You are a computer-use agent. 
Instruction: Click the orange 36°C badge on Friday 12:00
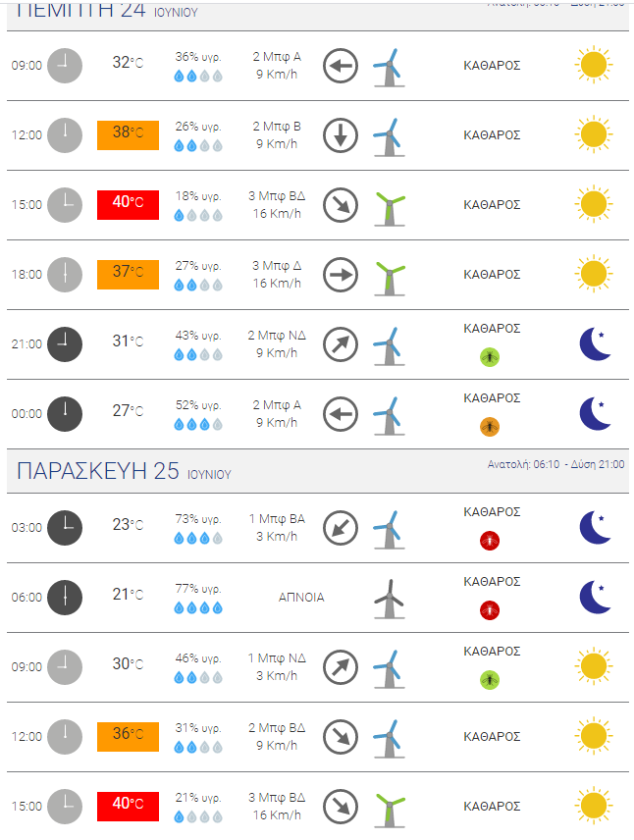click(129, 737)
